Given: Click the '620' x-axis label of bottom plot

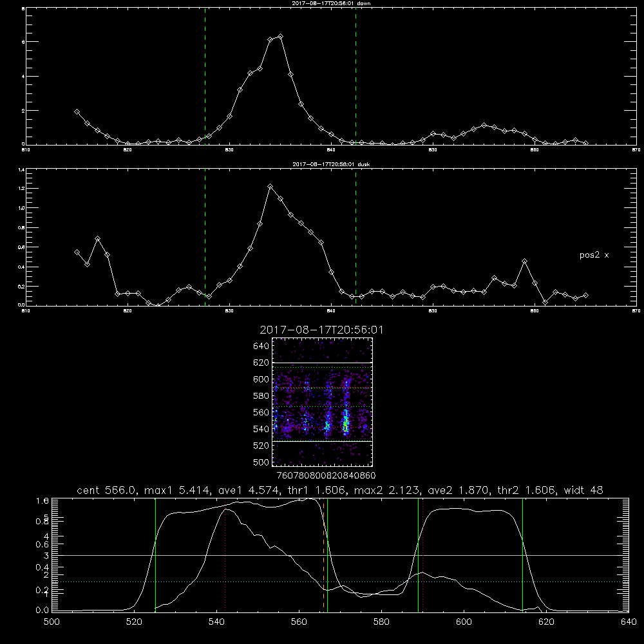Looking at the screenshot, I should [x=546, y=622].
